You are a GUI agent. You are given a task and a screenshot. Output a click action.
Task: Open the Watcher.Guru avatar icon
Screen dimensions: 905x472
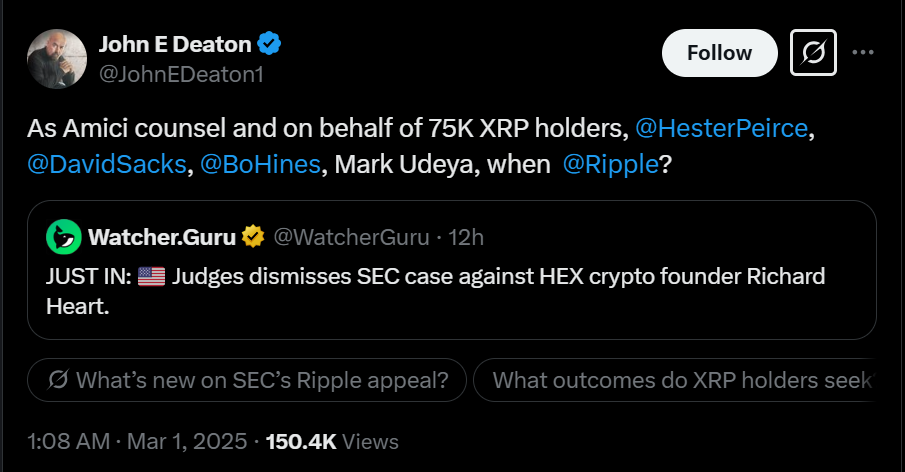pyautogui.click(x=63, y=237)
